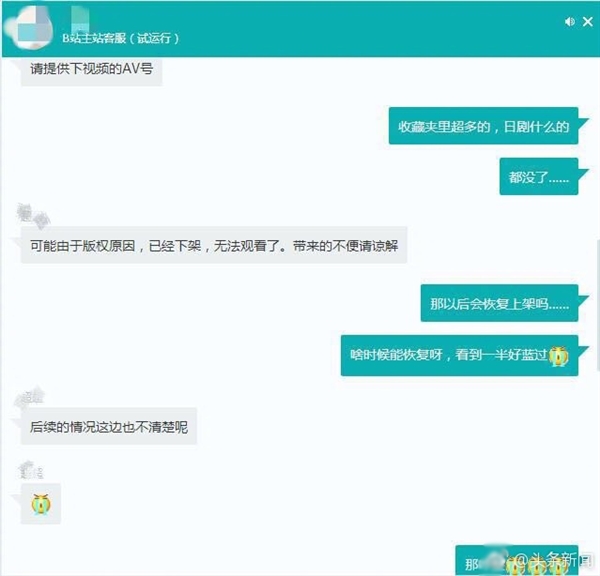Screen dimensions: 600x576
Task: Mute the chat sound speaker icon
Action: coord(570,21)
